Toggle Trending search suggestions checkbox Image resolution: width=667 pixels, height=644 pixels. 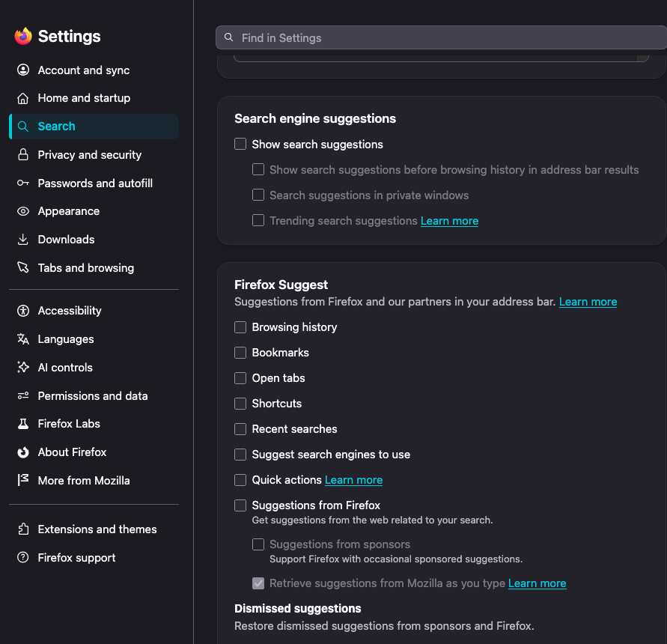[x=258, y=220]
